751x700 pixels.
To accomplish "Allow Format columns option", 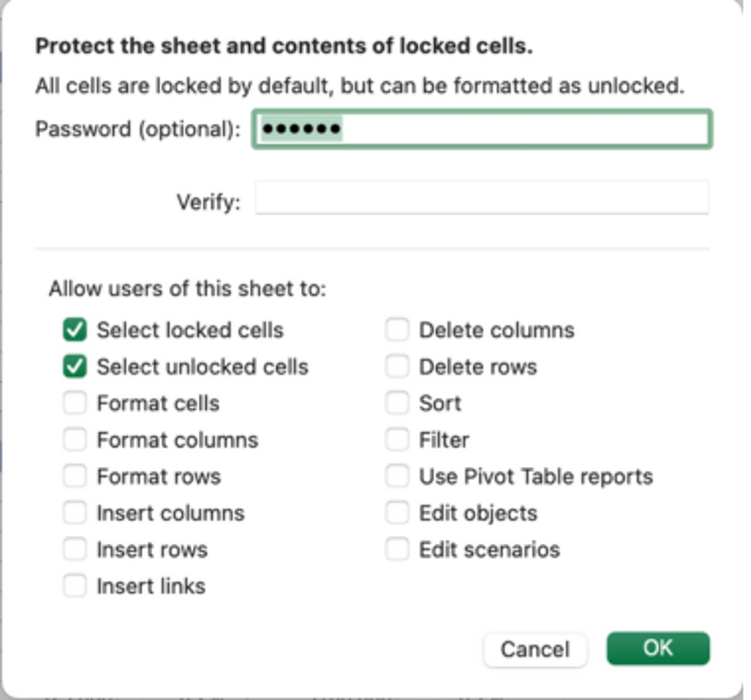I will click(x=75, y=440).
